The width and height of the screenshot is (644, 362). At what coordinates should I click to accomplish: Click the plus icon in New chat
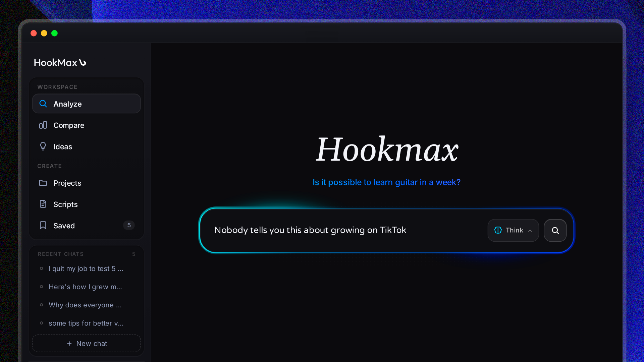click(x=69, y=344)
